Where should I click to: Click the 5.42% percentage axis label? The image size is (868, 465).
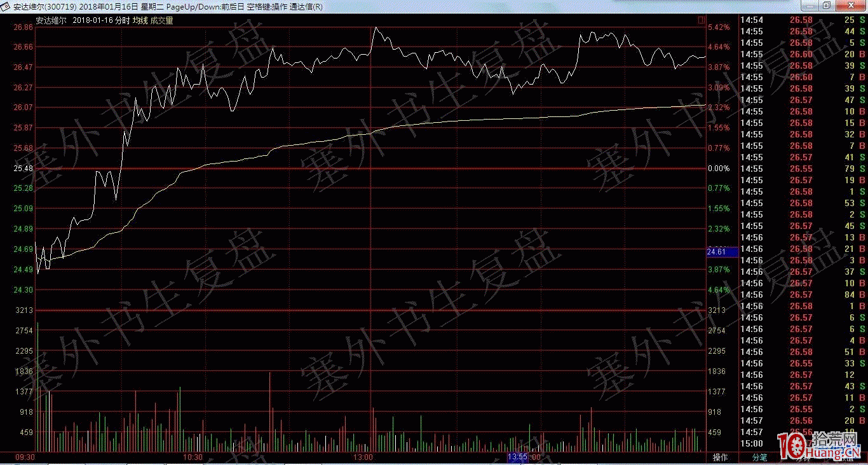tap(719, 28)
